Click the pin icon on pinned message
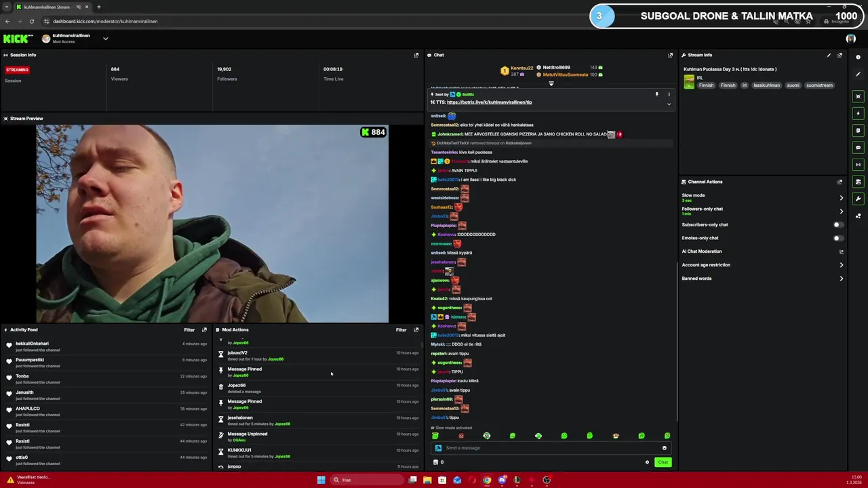The image size is (868, 488). click(x=656, y=94)
